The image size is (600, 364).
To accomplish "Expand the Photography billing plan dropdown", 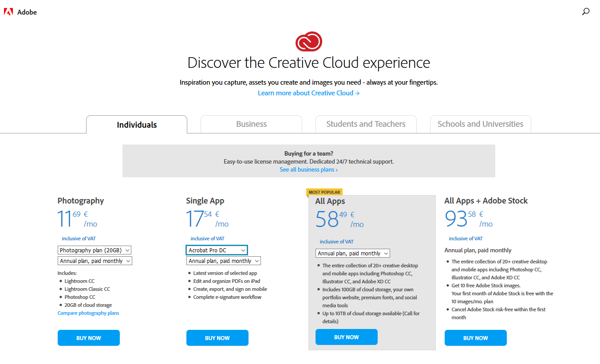I will click(95, 260).
